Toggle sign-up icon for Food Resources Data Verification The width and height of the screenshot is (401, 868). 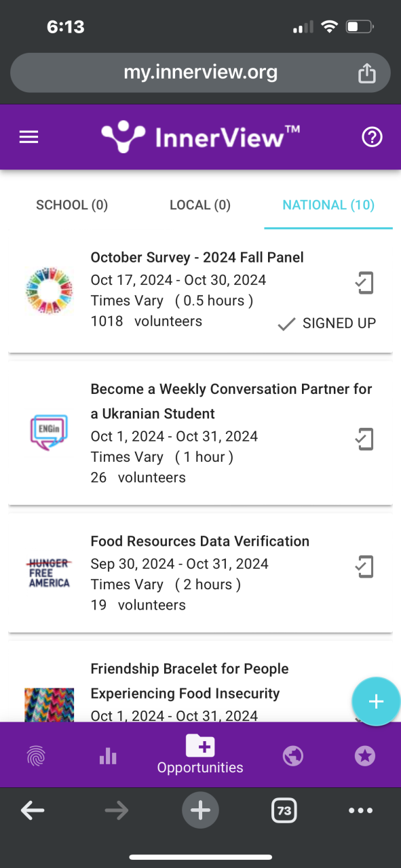pyautogui.click(x=365, y=566)
